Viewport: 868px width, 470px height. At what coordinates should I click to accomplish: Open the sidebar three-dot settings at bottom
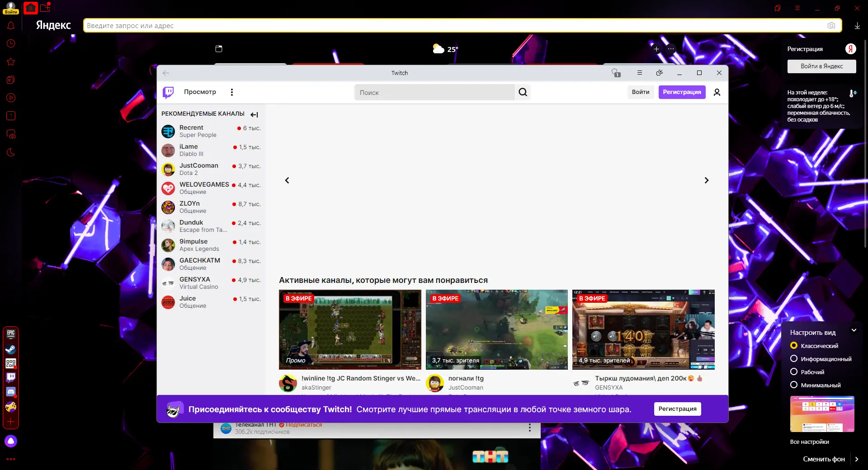11,459
